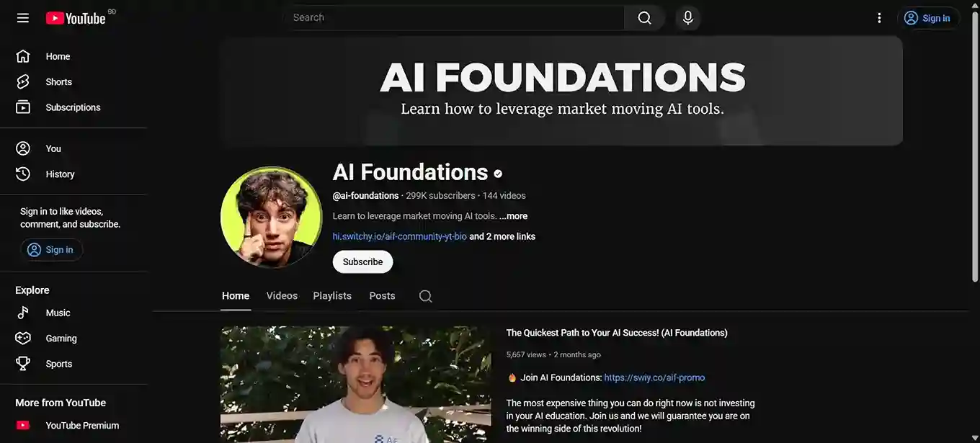Switch to the Playlists tab
980x443 pixels.
click(332, 296)
